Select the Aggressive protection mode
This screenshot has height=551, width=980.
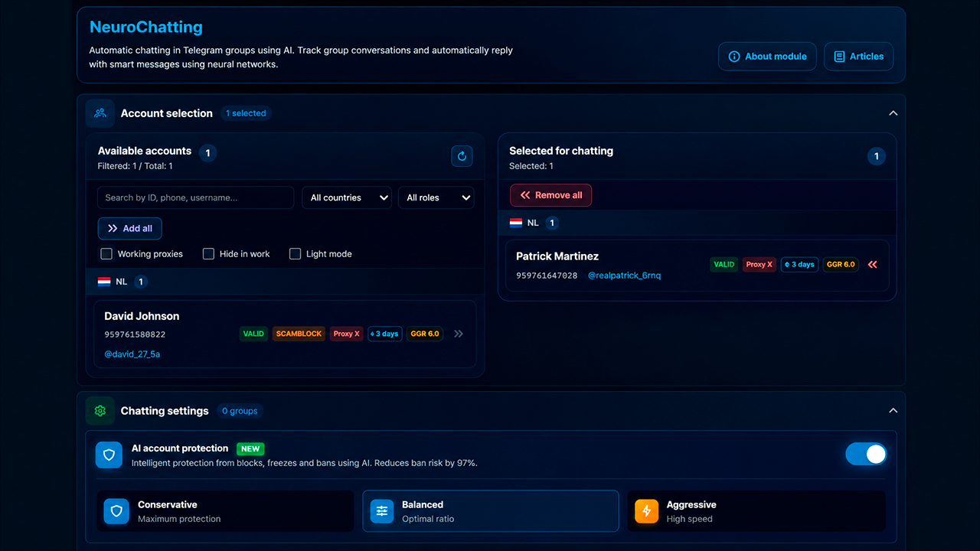(x=756, y=511)
